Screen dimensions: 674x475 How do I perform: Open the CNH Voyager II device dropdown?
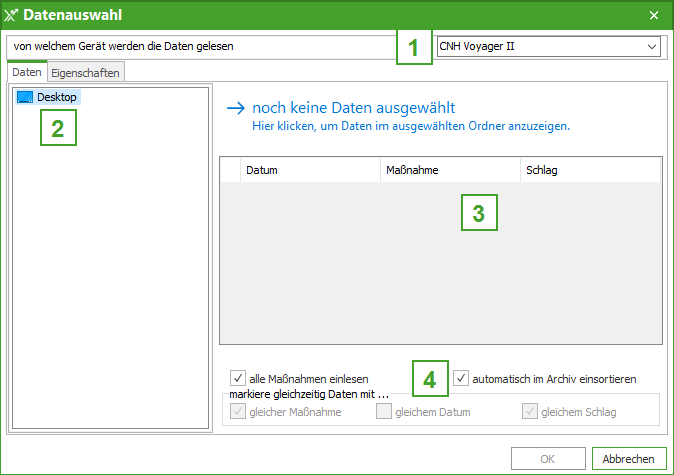(652, 46)
